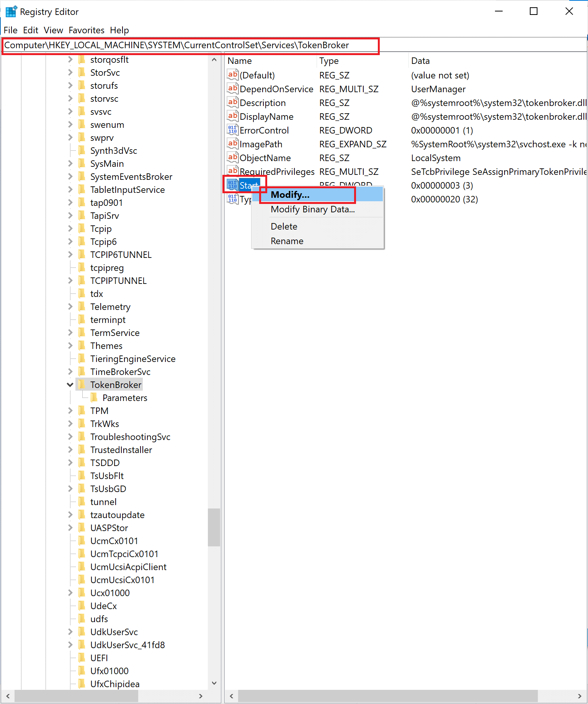Image resolution: width=588 pixels, height=704 pixels.
Task: Collapse the TokenBroker tree node
Action: [x=70, y=385]
